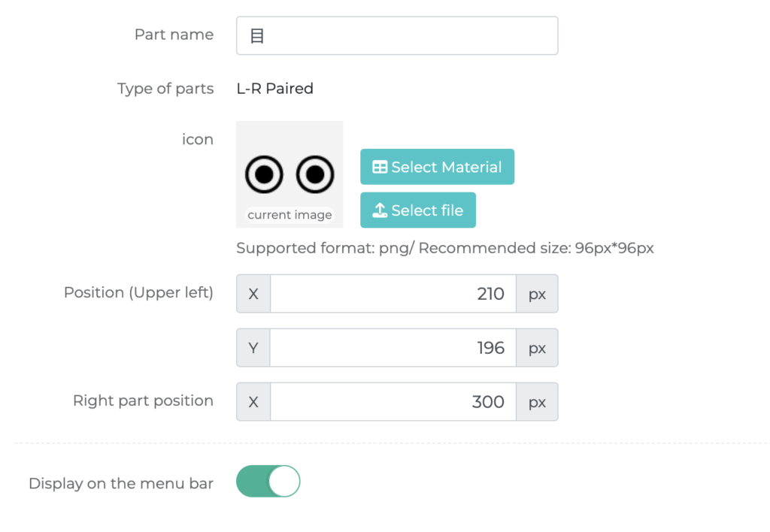Upload a new icon using Select file

418,210
